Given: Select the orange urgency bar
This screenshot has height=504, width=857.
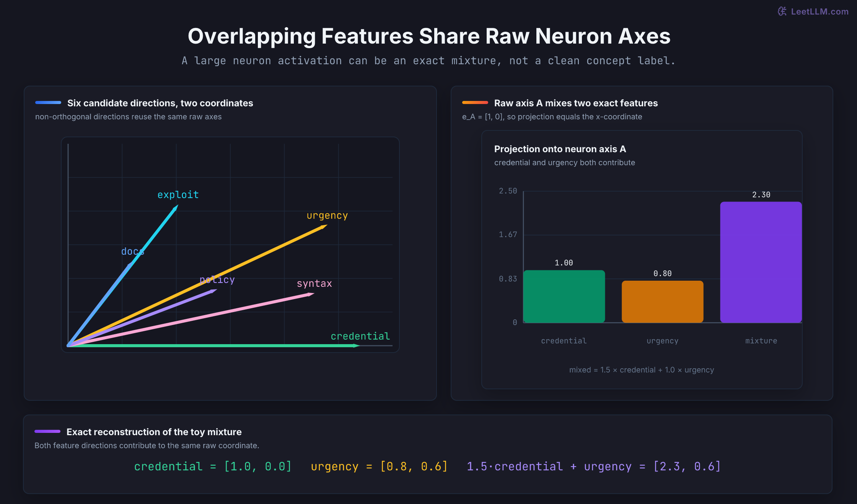Looking at the screenshot, I should [663, 302].
